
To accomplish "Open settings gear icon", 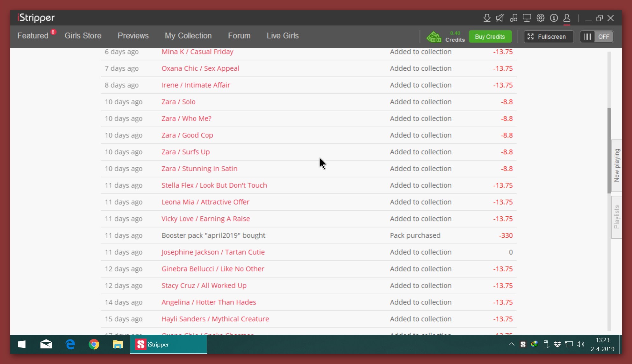I will pyautogui.click(x=541, y=18).
